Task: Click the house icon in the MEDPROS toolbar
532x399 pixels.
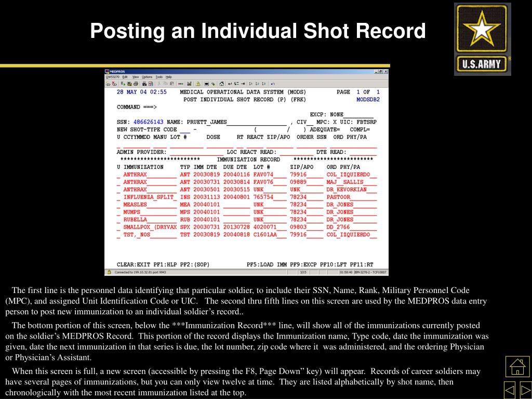Action: point(221,84)
